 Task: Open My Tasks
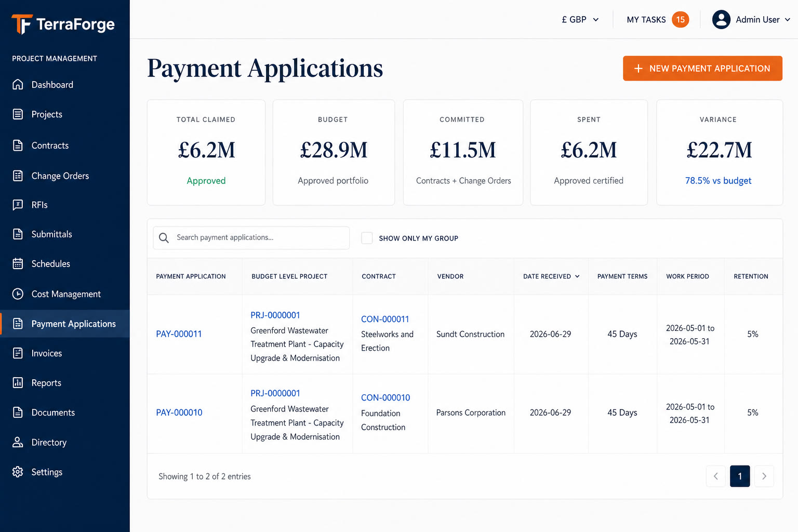(x=646, y=20)
